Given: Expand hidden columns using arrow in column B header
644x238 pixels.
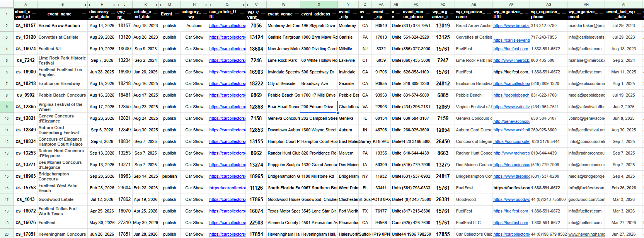Looking at the screenshot, I should click(x=85, y=5).
